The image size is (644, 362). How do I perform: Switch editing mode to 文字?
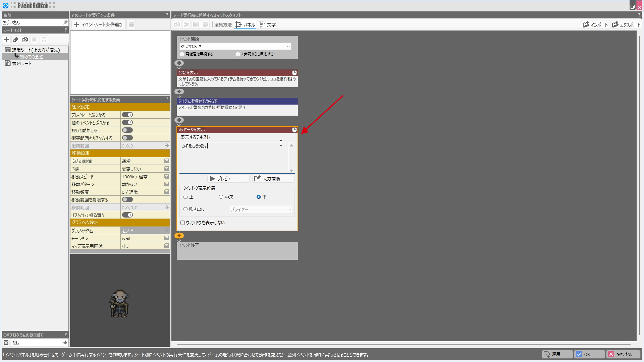click(267, 24)
